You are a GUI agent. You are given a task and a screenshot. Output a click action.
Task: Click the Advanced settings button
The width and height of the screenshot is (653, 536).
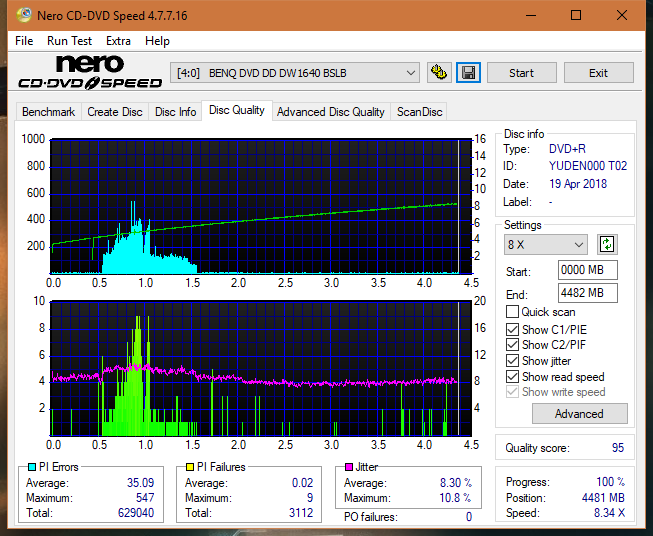tap(579, 414)
